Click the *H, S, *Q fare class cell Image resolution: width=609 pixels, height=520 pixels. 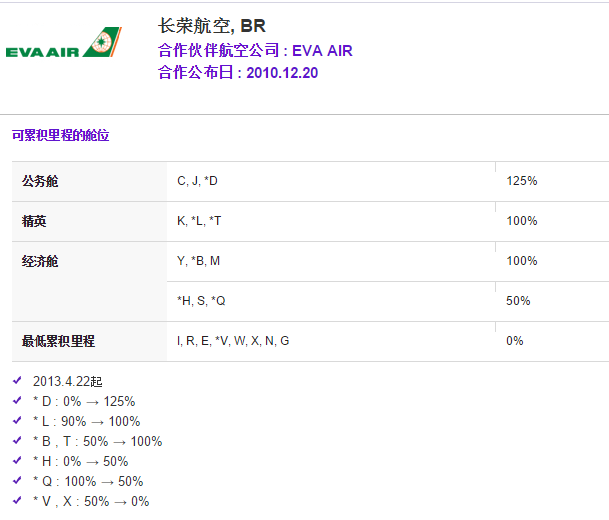201,301
